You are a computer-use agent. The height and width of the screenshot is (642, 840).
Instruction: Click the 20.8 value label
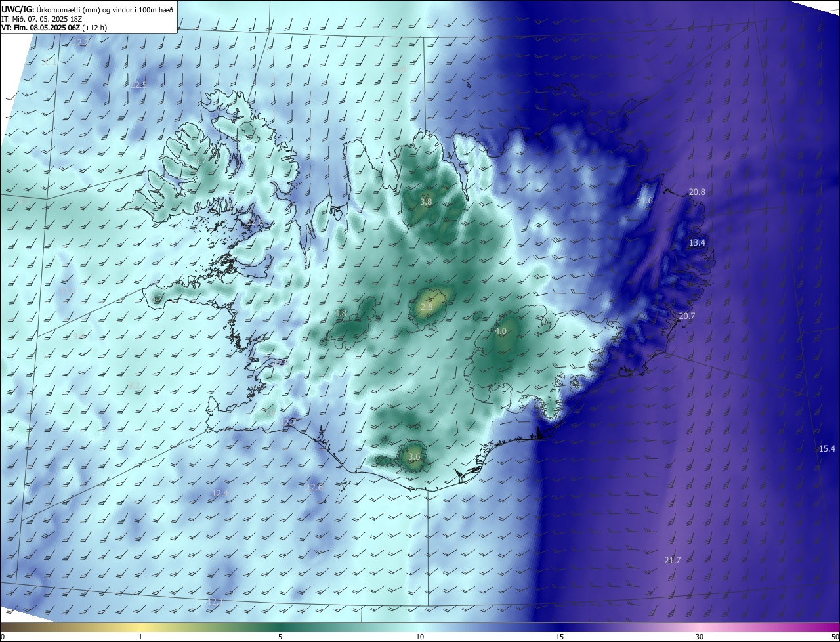pos(697,192)
